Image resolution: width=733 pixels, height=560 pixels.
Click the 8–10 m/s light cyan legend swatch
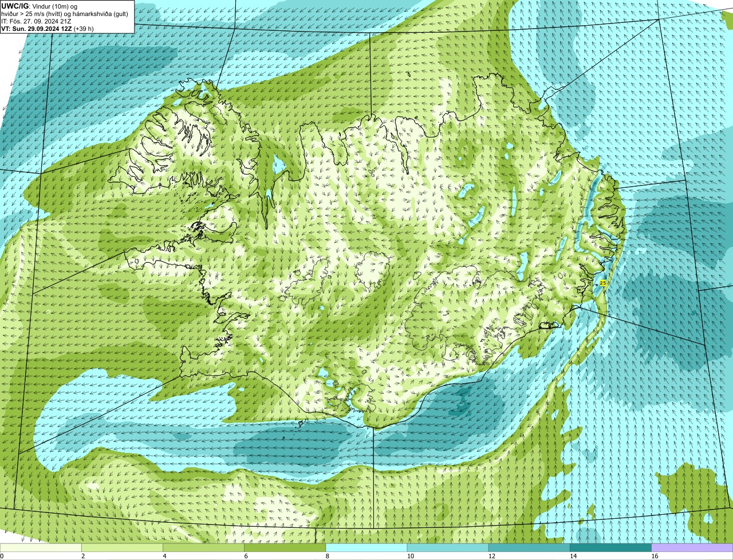point(366,547)
